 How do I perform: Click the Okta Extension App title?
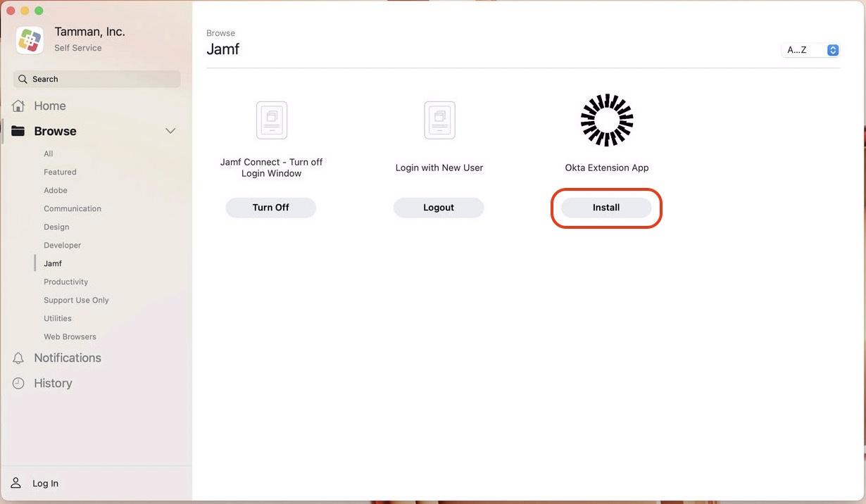coord(607,168)
